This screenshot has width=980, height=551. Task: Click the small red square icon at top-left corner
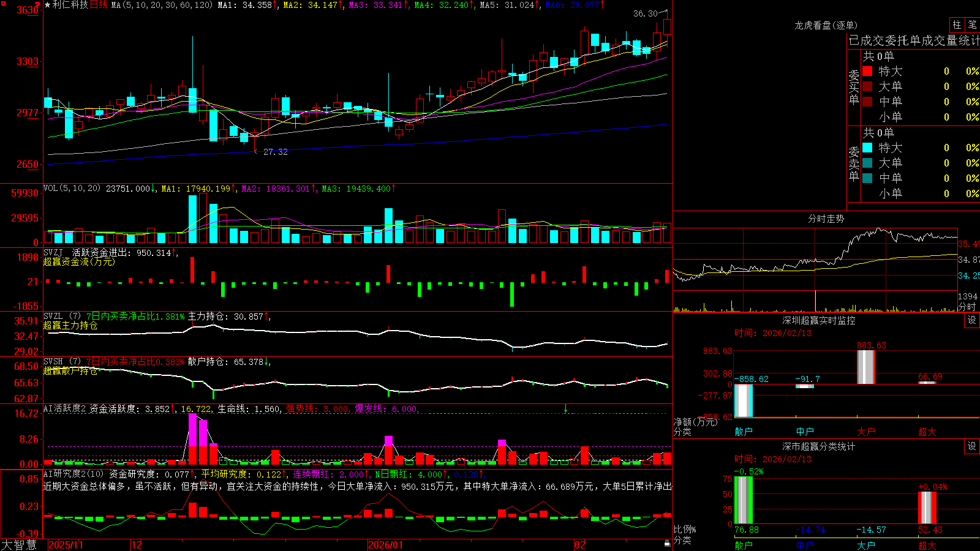[2, 2]
